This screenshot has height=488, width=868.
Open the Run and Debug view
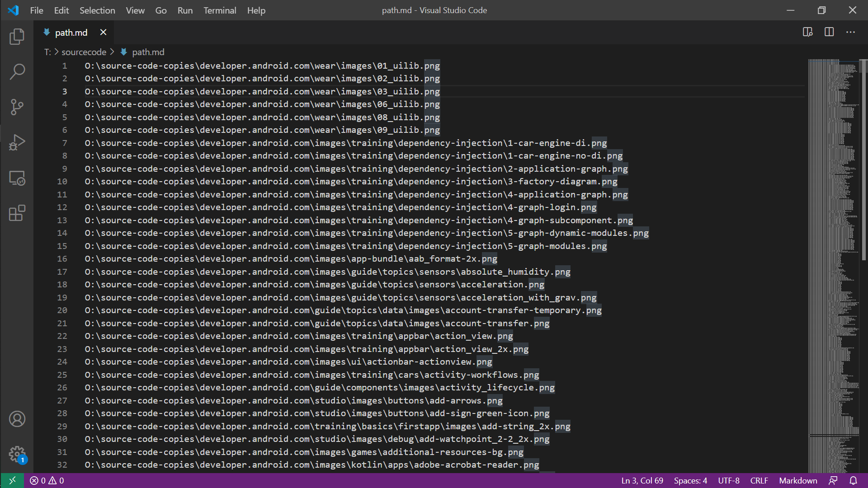coord(17,142)
